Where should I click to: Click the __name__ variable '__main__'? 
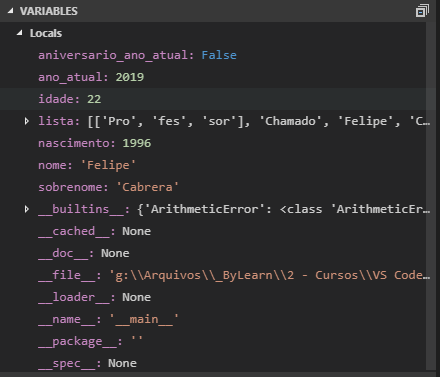[213, 319]
